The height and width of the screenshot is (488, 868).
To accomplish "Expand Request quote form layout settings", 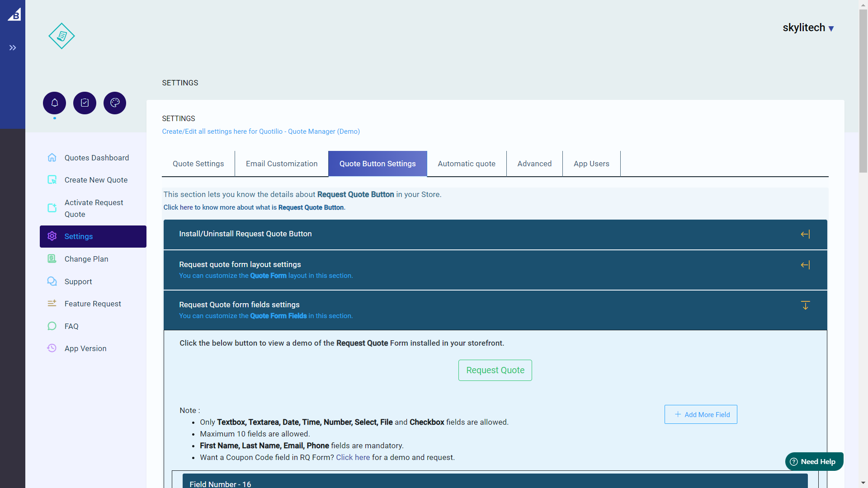I will 495,270.
